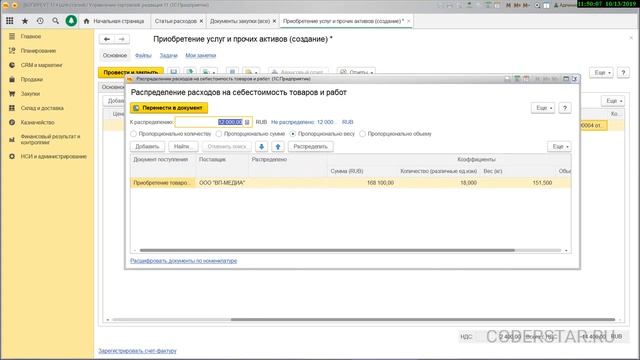The image size is (640, 360).
Task: Move row down with blue down arrow
Action: pyautogui.click(x=262, y=147)
